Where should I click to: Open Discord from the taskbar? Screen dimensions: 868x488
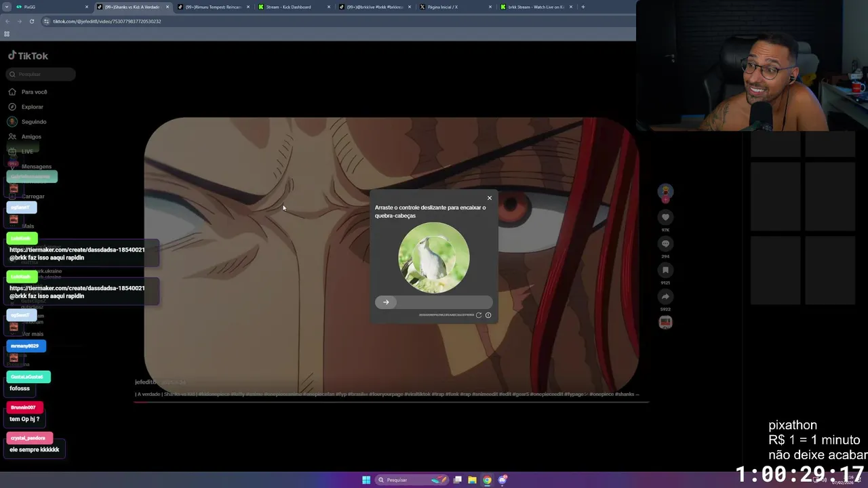[502, 480]
